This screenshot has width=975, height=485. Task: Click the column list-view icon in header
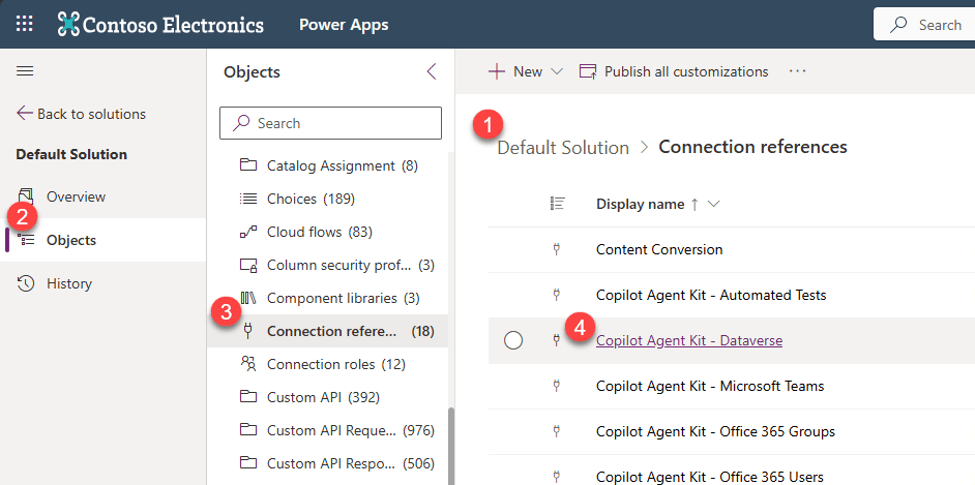557,203
